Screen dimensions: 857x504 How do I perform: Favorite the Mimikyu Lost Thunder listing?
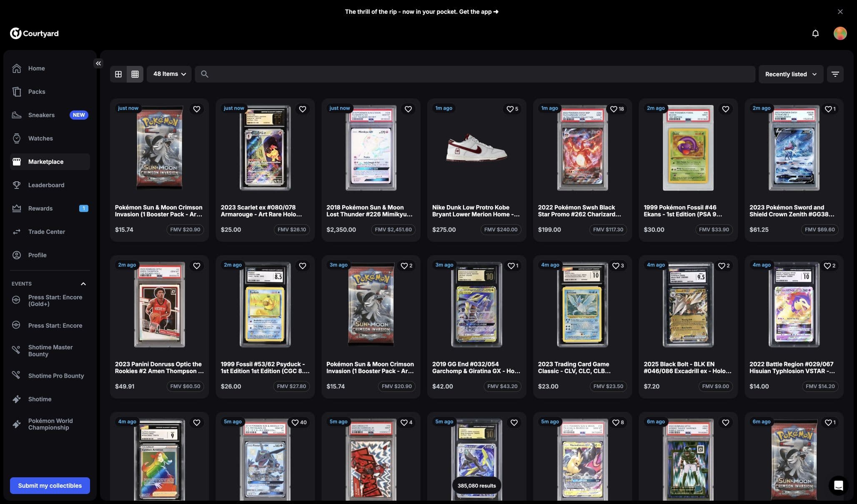coord(408,109)
